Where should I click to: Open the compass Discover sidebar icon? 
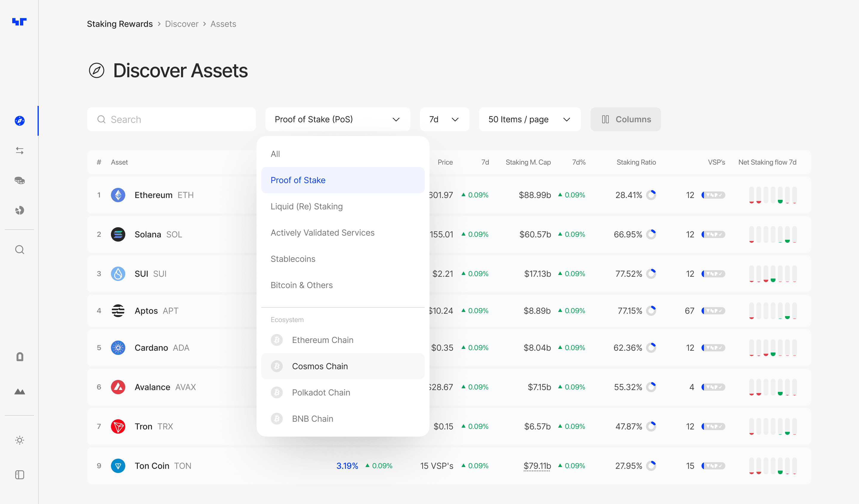coord(20,121)
